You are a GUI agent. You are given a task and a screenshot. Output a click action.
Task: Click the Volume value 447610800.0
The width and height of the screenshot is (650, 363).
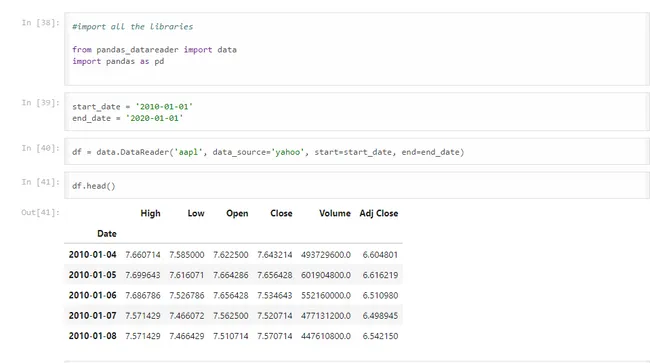point(326,336)
